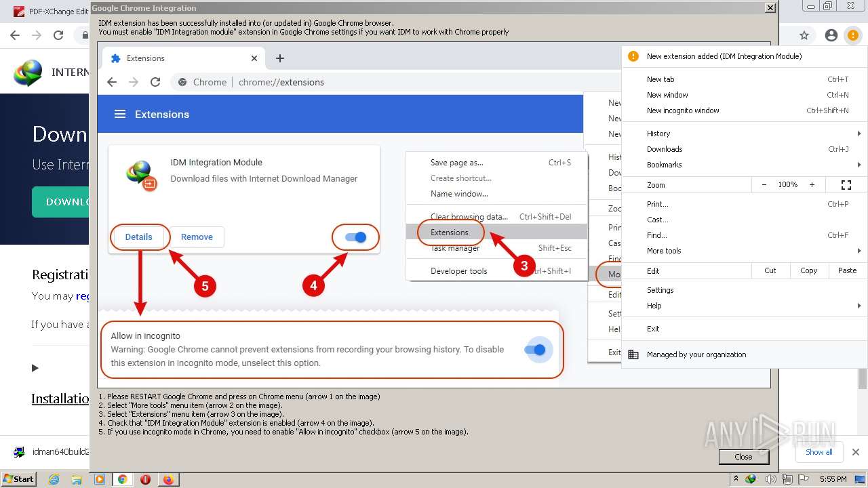Select New tab in the Chrome menu
The height and width of the screenshot is (488, 868).
[745, 79]
